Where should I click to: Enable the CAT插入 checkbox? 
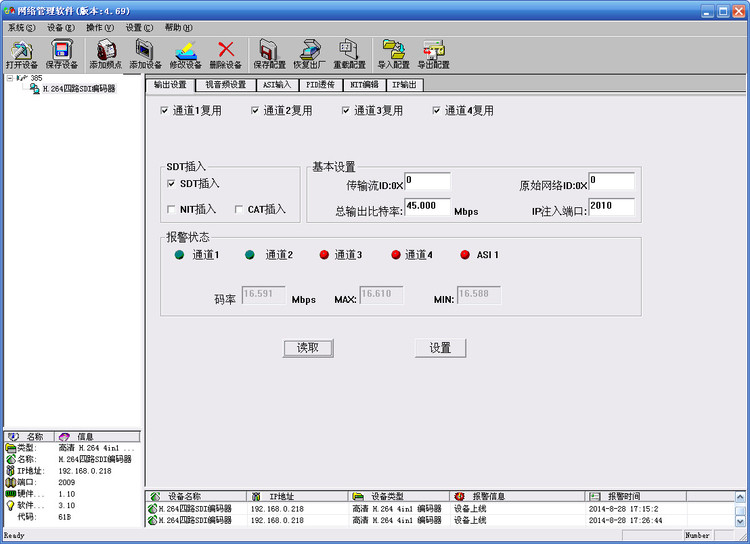pos(238,209)
